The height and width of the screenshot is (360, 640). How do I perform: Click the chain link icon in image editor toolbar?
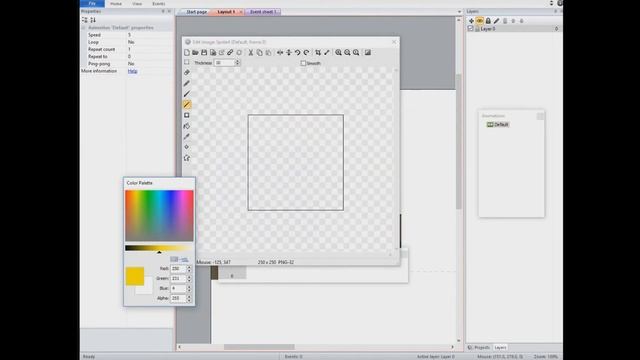click(230, 53)
